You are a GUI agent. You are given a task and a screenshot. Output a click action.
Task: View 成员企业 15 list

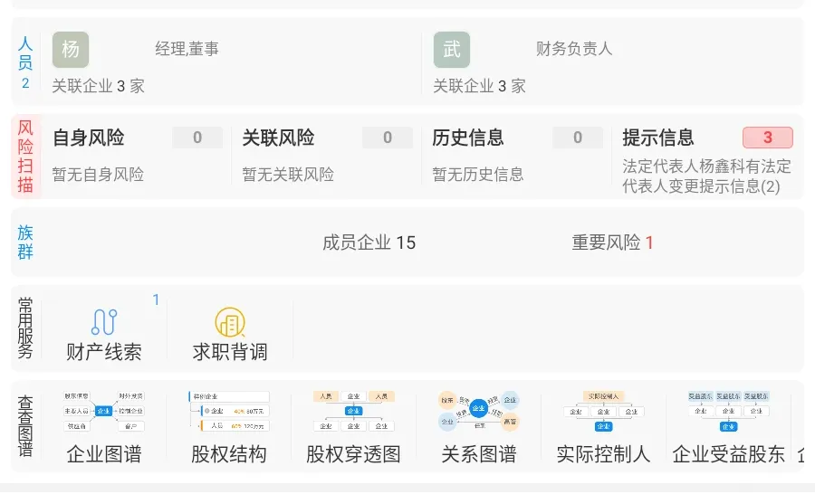[369, 242]
